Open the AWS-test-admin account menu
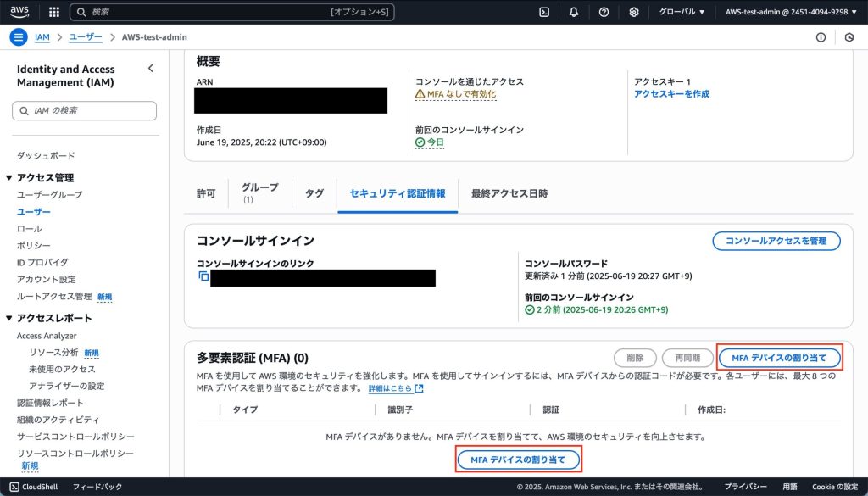 click(x=791, y=12)
